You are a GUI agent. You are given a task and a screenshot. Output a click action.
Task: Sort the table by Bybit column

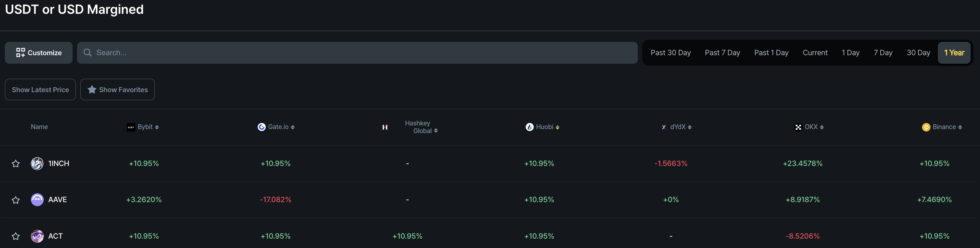157,127
